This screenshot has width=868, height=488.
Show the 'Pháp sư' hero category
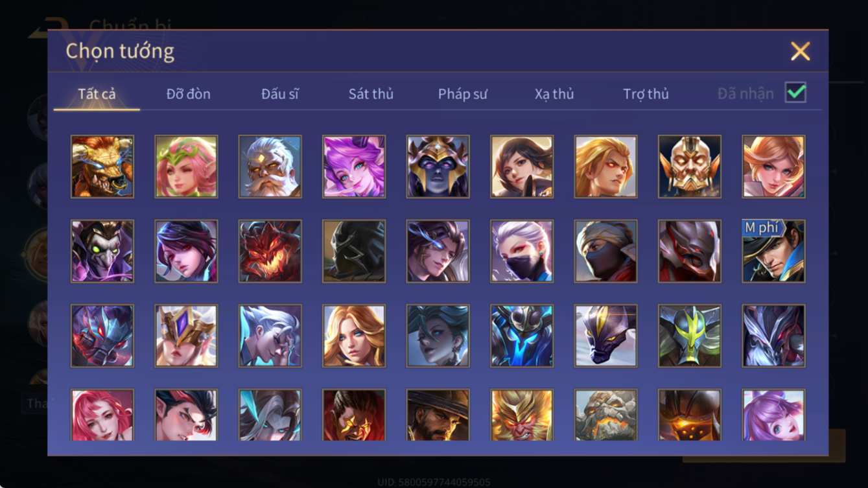[462, 94]
